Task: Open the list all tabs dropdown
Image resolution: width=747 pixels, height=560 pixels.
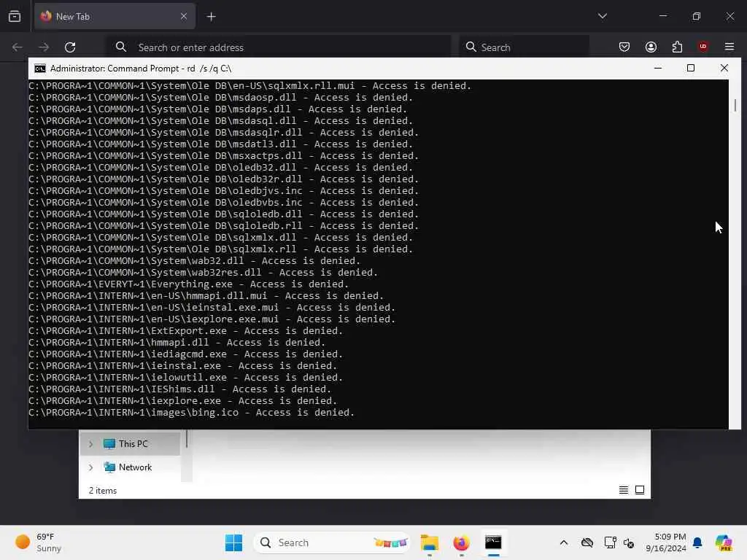Action: (x=602, y=16)
